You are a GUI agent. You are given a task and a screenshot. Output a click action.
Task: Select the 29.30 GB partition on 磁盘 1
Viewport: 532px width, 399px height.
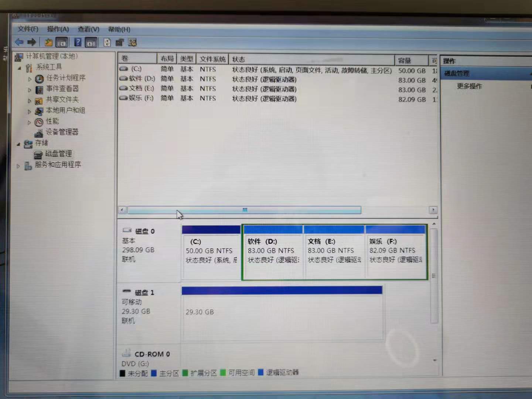click(282, 313)
